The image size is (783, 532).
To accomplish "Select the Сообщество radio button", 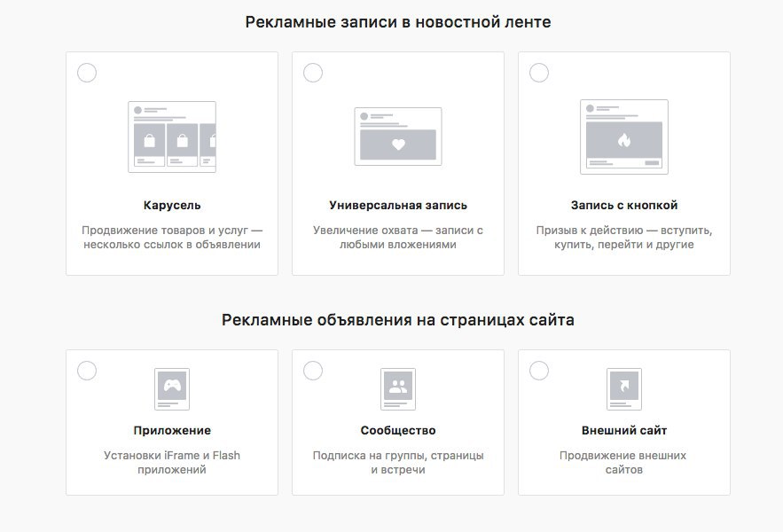I will (313, 371).
